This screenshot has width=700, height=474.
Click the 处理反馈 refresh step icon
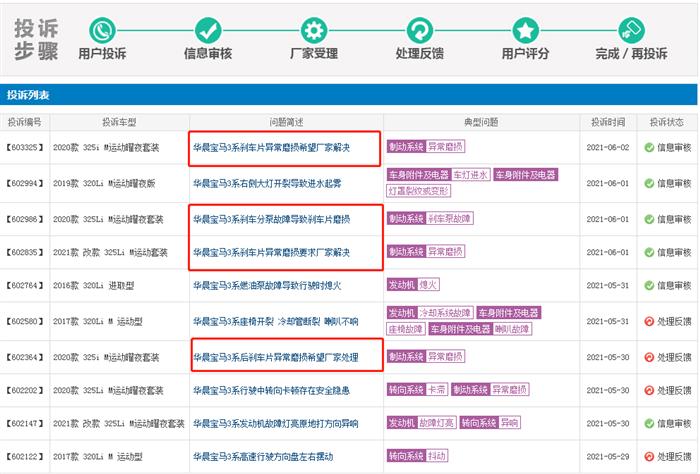coord(420,30)
